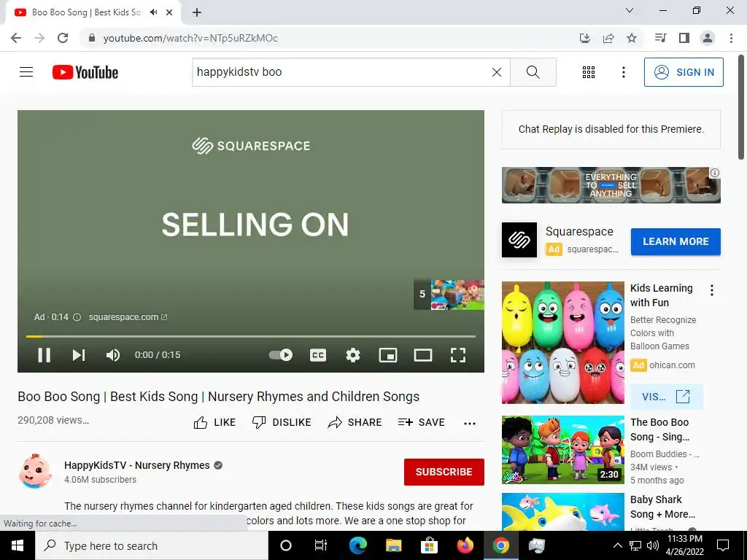Mute the tab via its speaker icon
The width and height of the screenshot is (747, 560).
(153, 12)
